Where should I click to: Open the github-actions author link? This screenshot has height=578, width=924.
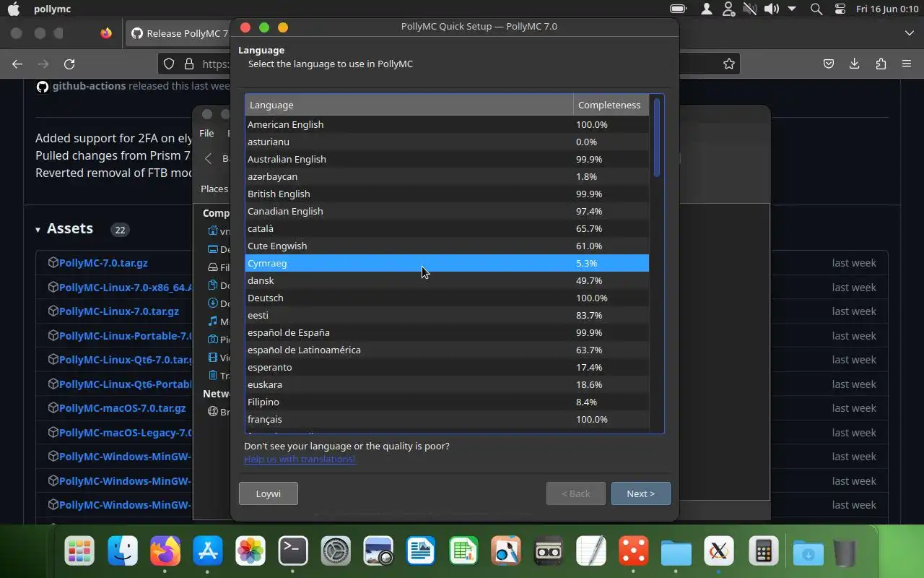(x=89, y=86)
